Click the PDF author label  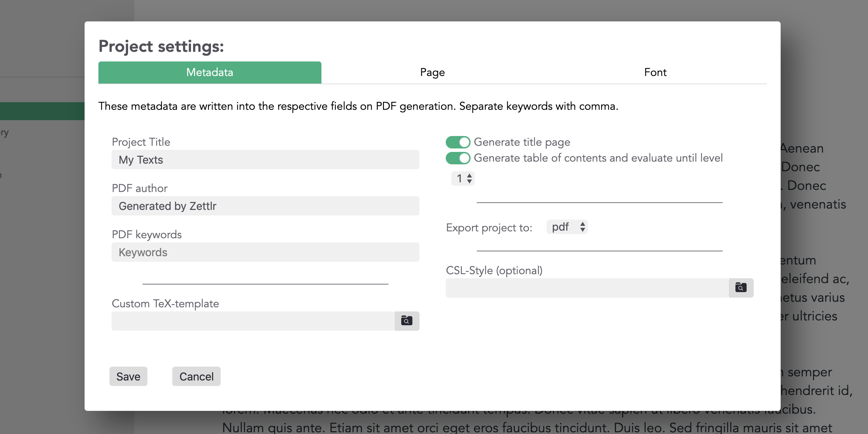pyautogui.click(x=139, y=188)
